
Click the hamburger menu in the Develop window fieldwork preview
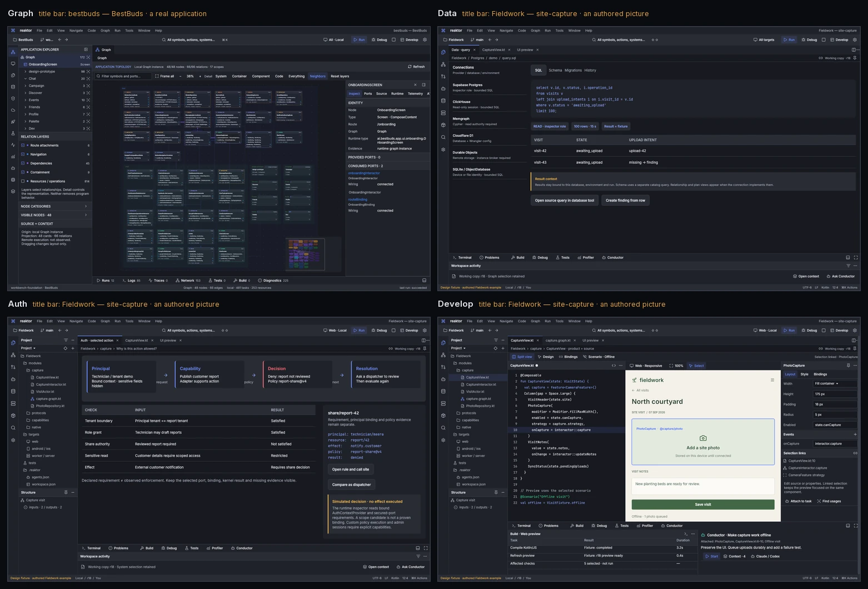772,380
